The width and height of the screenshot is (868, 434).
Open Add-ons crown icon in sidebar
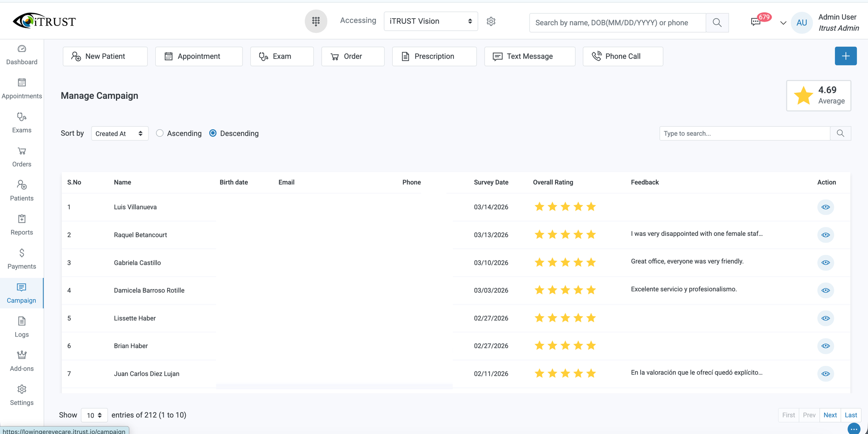click(22, 361)
